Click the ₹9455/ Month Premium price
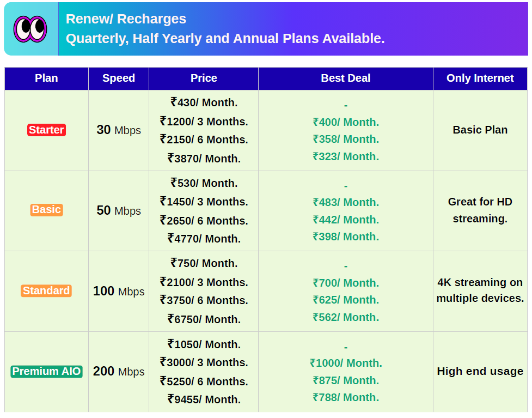This screenshot has width=532, height=418. point(204,399)
